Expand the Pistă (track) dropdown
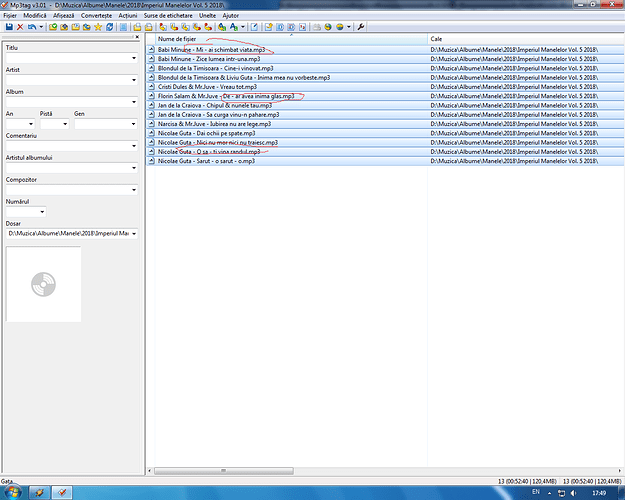Viewport: 625px width, 500px height. (x=65, y=124)
